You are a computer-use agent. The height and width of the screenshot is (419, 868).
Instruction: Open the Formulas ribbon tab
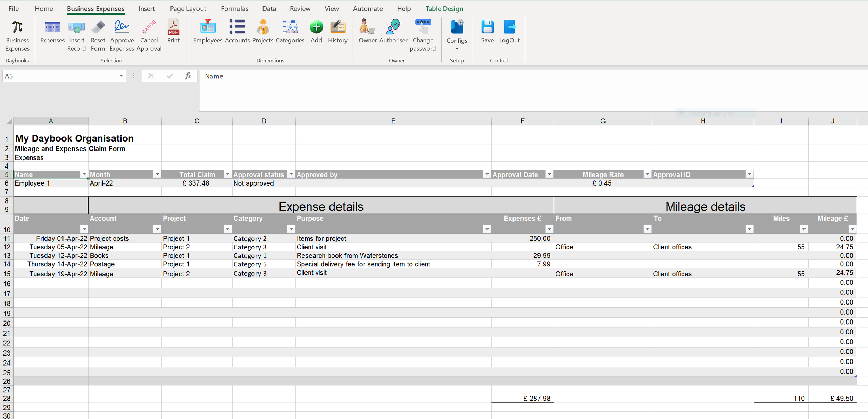(x=234, y=9)
